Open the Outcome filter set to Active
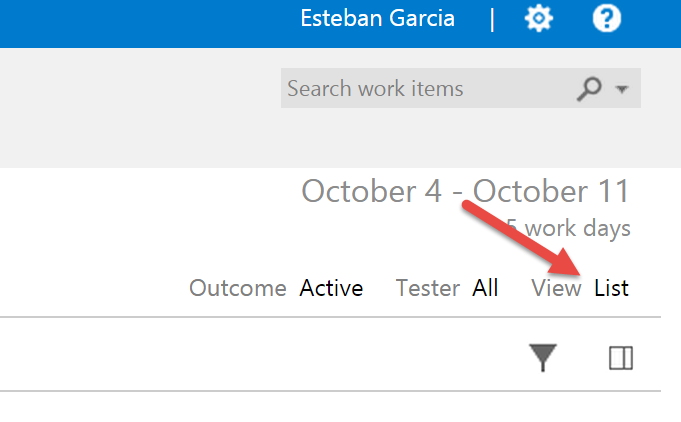Image resolution: width=681 pixels, height=422 pixels. (331, 288)
